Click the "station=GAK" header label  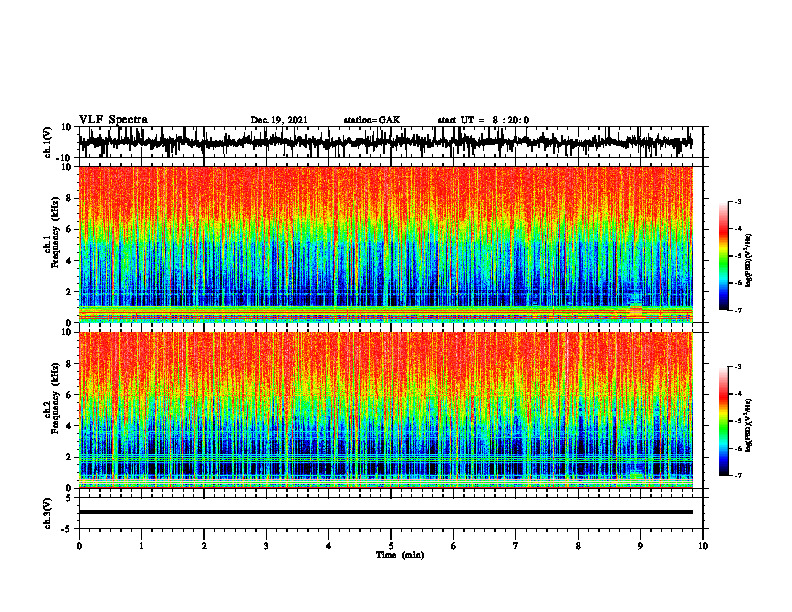pyautogui.click(x=372, y=120)
